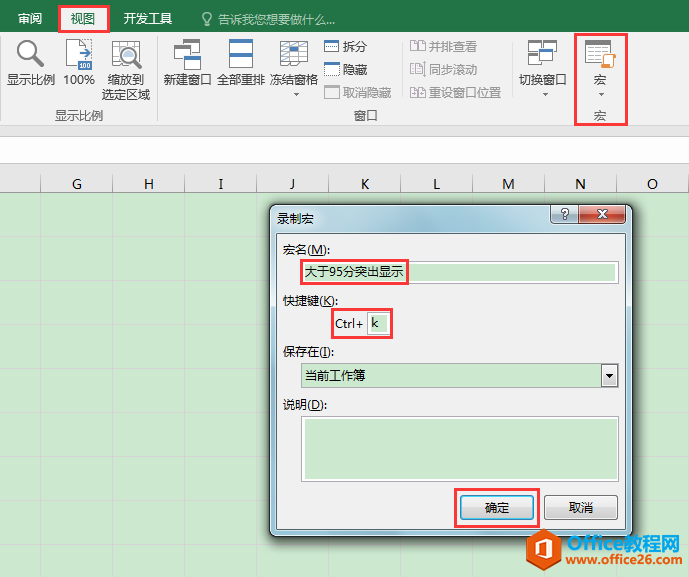Screen dimensions: 689x577
Task: Click Unhide (取消隐藏) command
Action: (358, 93)
